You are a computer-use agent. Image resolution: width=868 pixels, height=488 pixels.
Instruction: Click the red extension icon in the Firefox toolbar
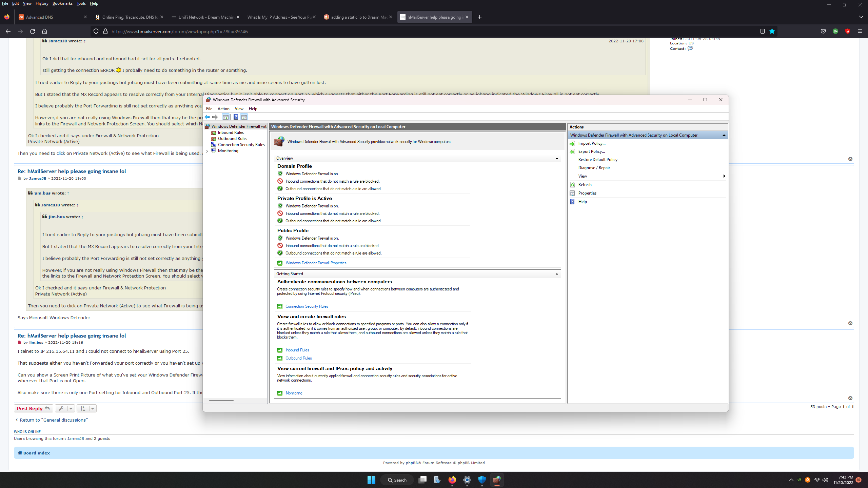tap(848, 32)
